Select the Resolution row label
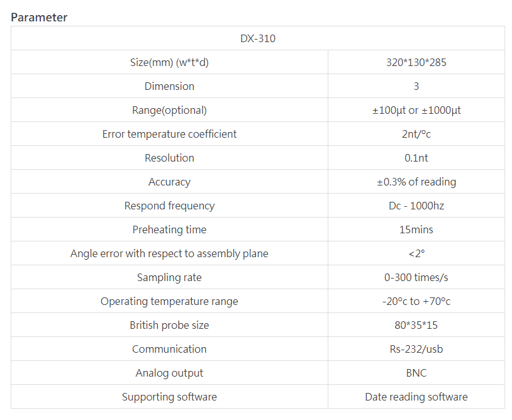This screenshot has height=420, width=512. tap(169, 158)
